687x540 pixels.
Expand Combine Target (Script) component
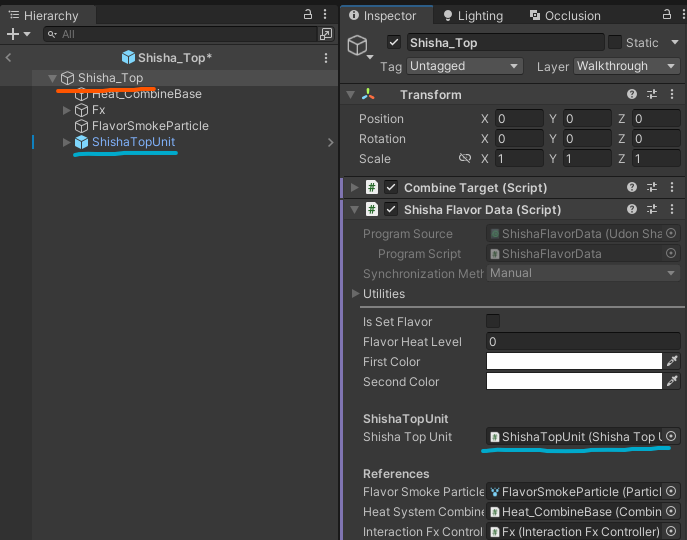tap(354, 188)
